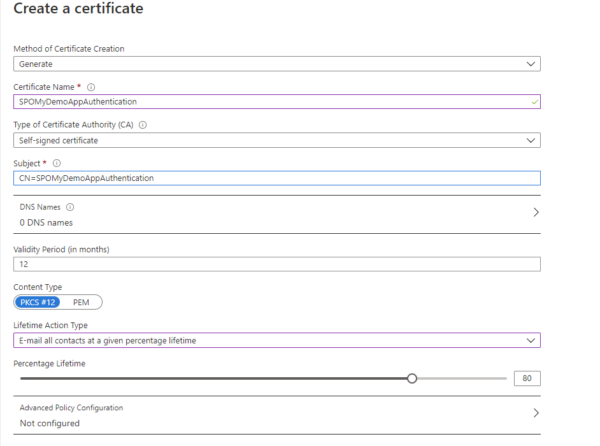This screenshot has height=446, width=600.
Task: Click the DNS Names info icon
Action: pyautogui.click(x=70, y=207)
